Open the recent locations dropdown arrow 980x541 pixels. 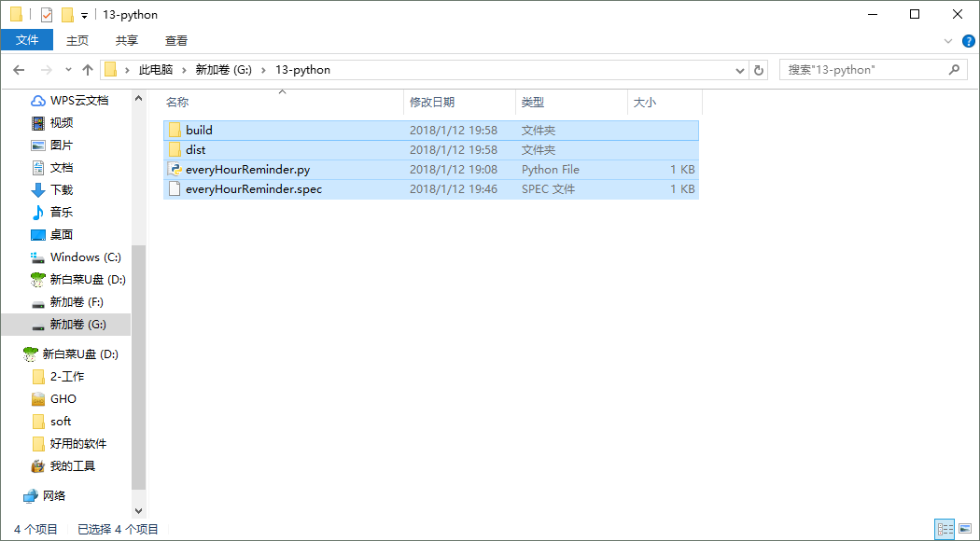68,70
